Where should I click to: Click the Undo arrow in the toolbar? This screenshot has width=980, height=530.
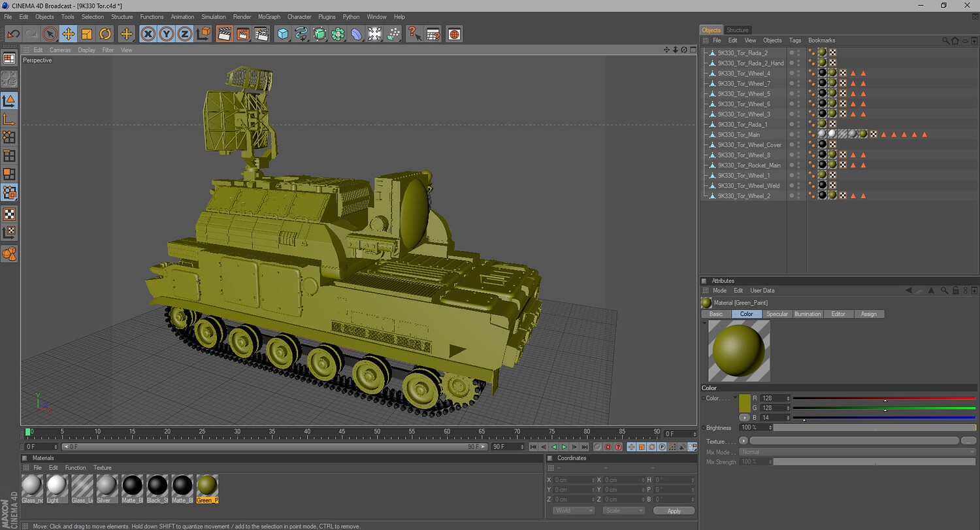(x=13, y=34)
